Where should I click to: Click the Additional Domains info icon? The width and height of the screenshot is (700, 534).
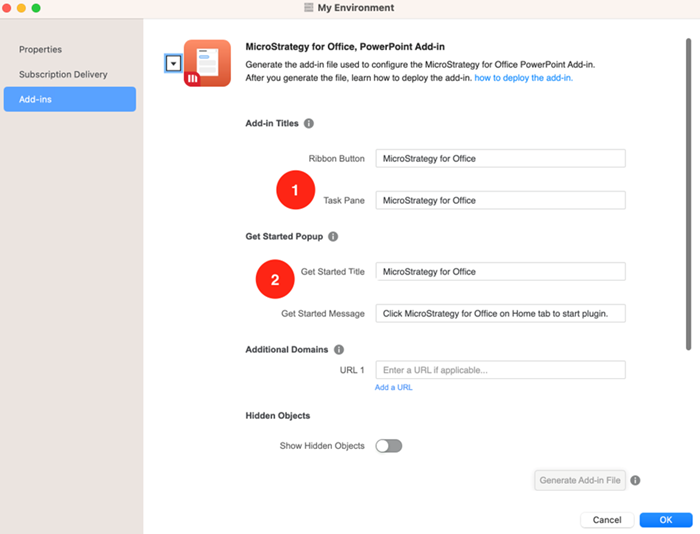pyautogui.click(x=339, y=350)
